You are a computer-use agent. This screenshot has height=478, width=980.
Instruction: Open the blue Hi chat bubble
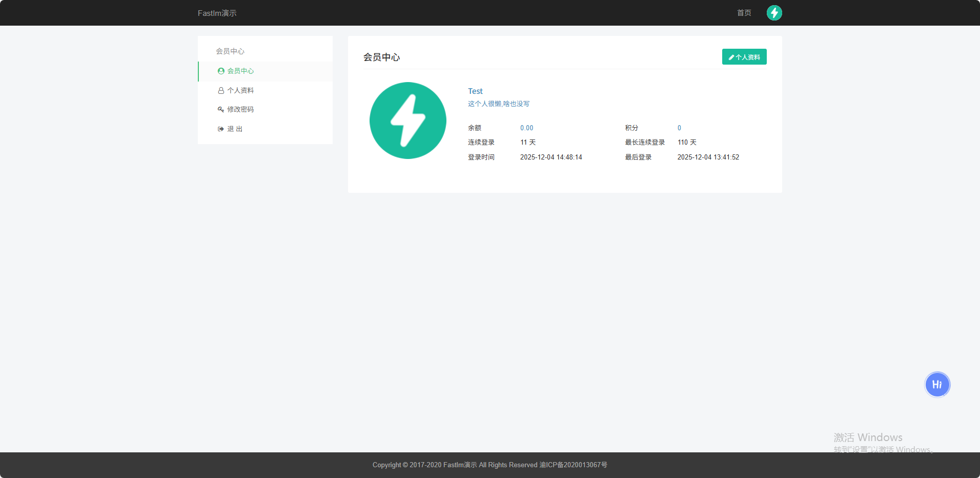pos(937,385)
